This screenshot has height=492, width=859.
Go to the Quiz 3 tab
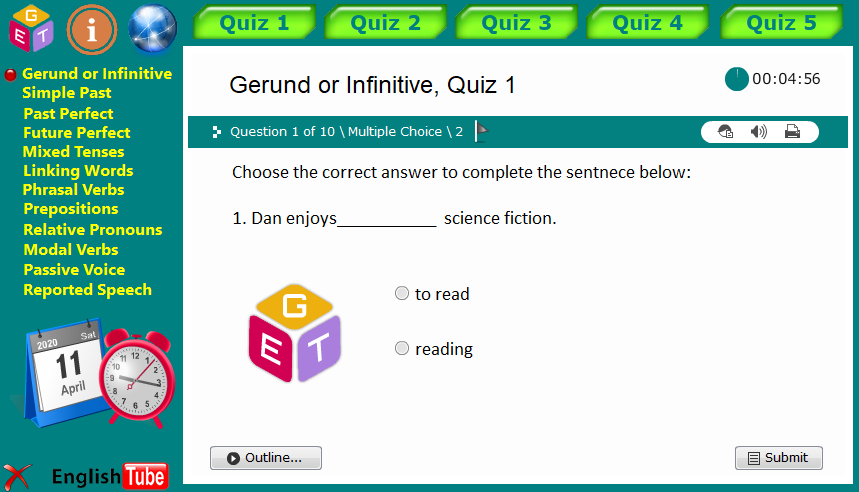(516, 23)
